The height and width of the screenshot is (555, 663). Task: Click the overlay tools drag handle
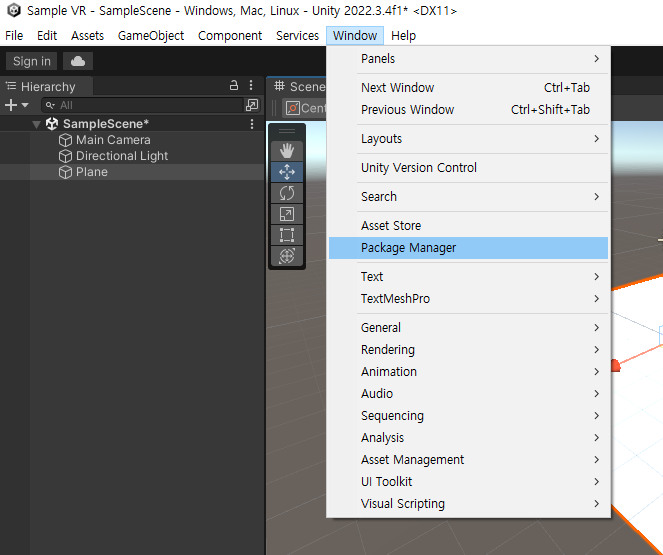[287, 131]
